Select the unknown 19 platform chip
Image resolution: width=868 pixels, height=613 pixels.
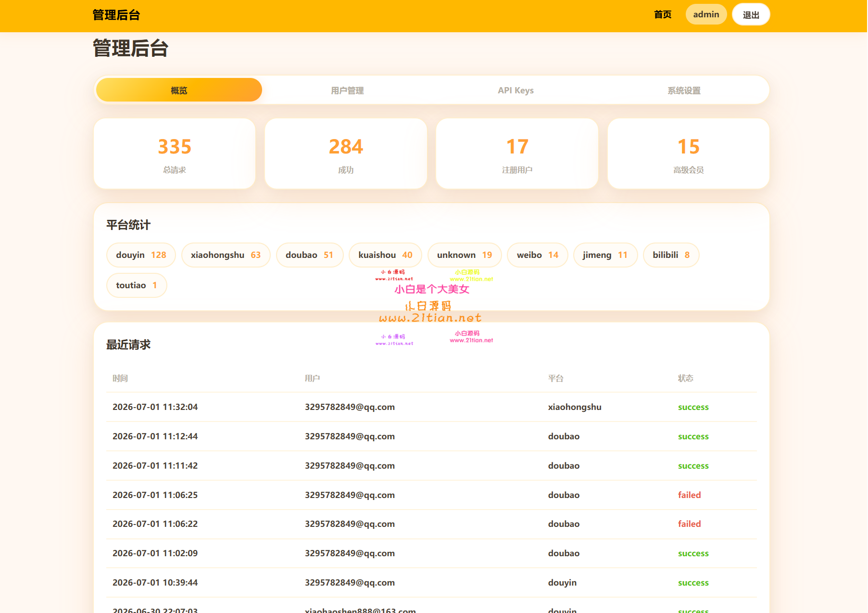465,255
